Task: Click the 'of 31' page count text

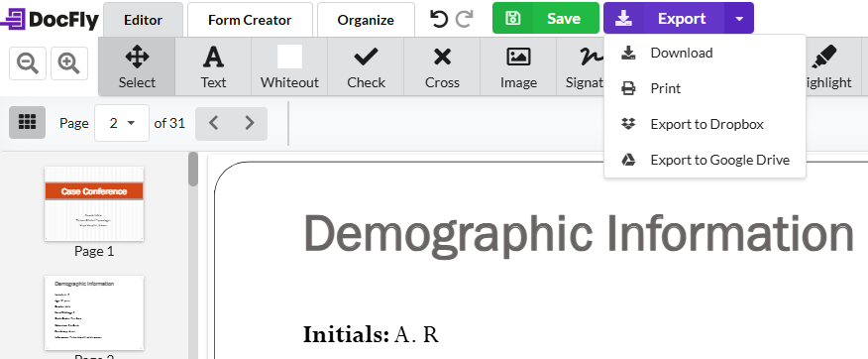Action: pos(169,123)
